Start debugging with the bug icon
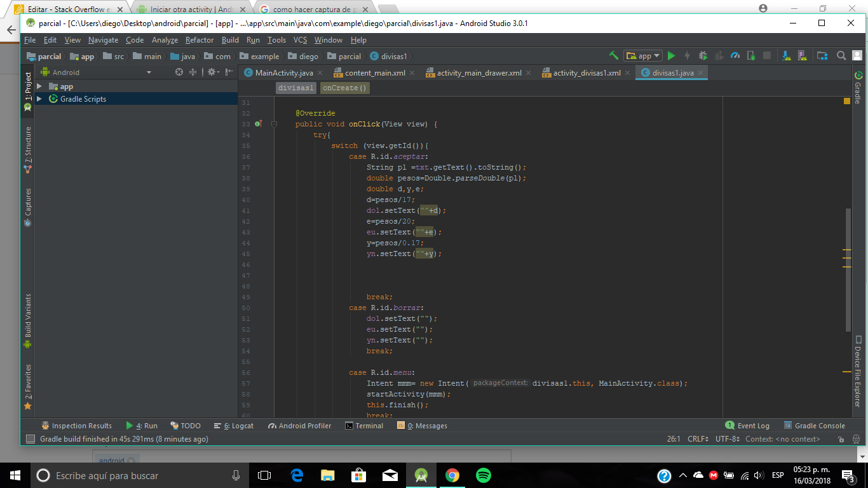Screen dimensions: 868x488 (703, 56)
